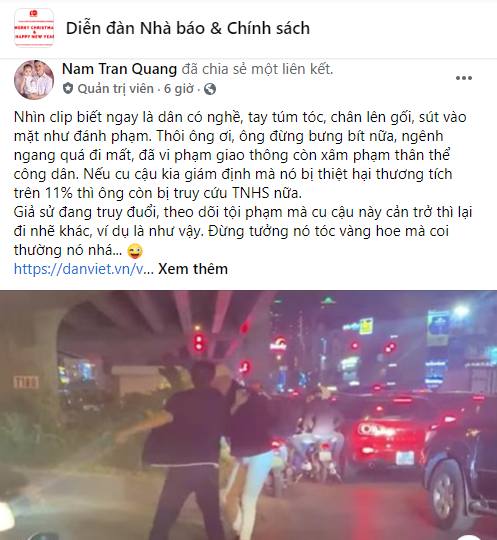The width and height of the screenshot is (497, 540).
Task: Open the Diễn đàn Nhà báo & Chính sách group
Action: pos(188,28)
